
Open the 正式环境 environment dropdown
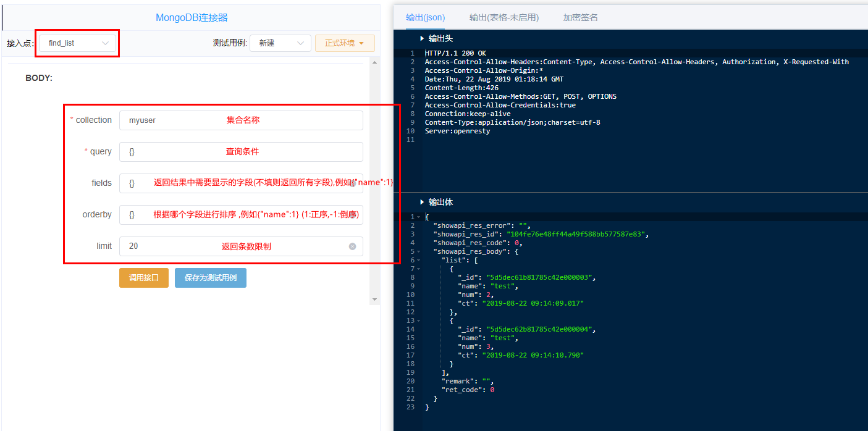click(x=345, y=43)
